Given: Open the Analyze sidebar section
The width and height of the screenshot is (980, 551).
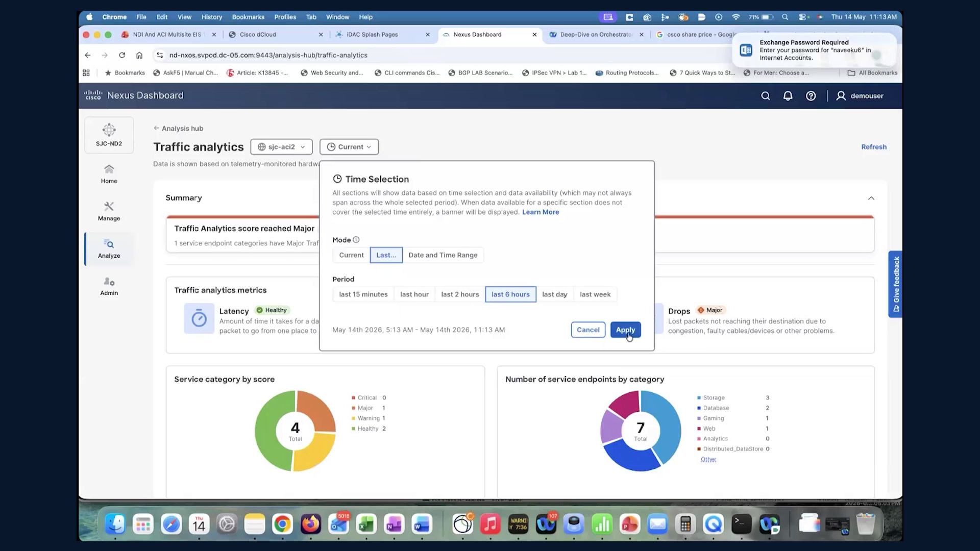Looking at the screenshot, I should pos(109,249).
